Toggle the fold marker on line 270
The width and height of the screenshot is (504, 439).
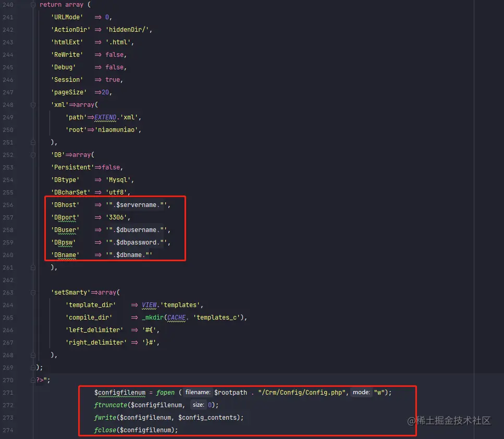pyautogui.click(x=33, y=380)
